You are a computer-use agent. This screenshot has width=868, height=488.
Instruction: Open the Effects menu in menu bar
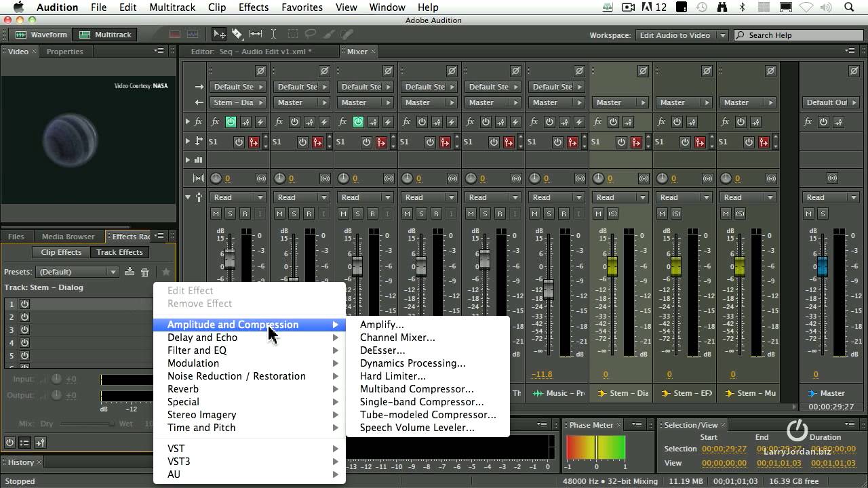click(x=253, y=7)
